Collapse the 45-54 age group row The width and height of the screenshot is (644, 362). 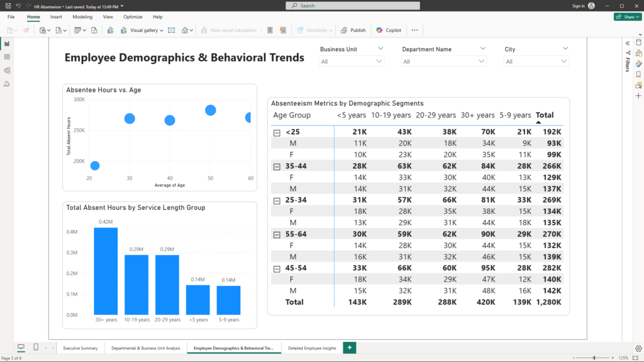[276, 268]
